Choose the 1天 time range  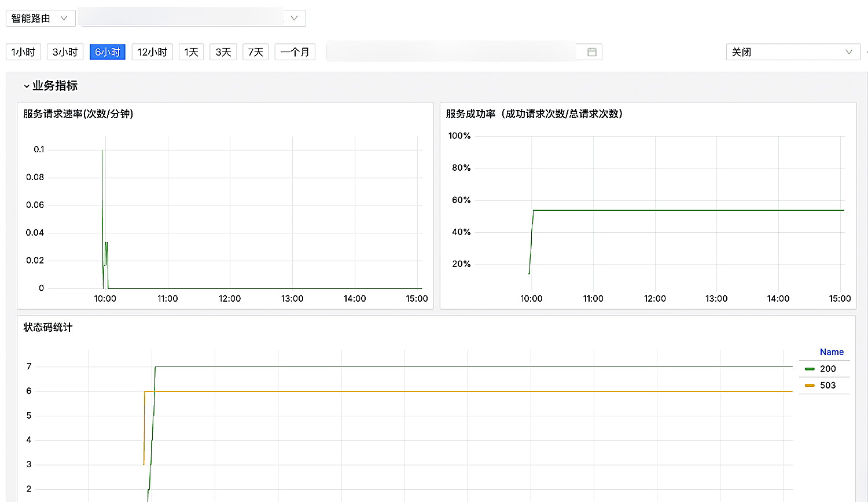[191, 52]
